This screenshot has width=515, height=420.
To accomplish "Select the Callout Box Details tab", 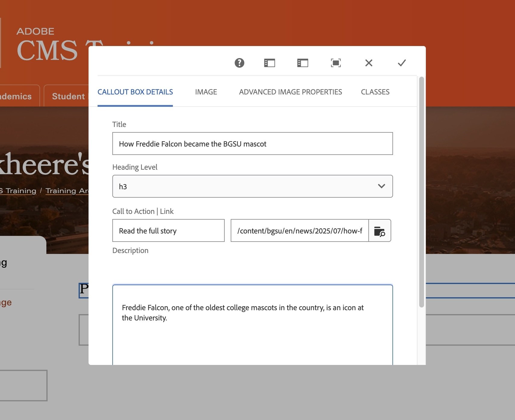I will tap(135, 92).
